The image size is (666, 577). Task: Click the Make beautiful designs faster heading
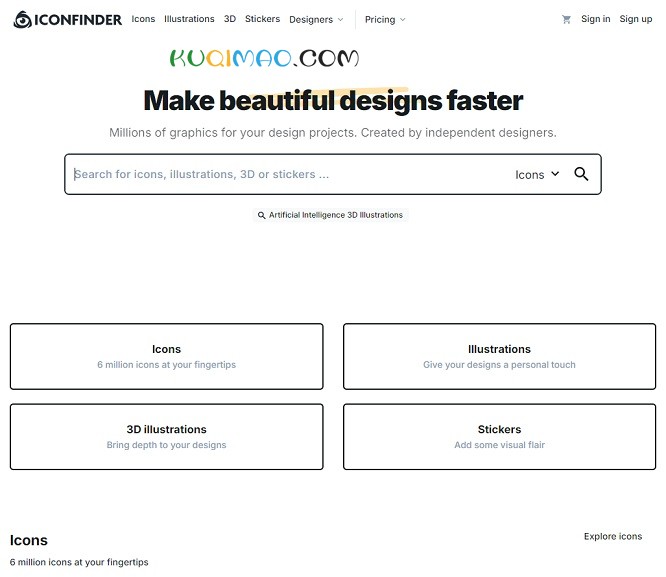[x=333, y=101]
